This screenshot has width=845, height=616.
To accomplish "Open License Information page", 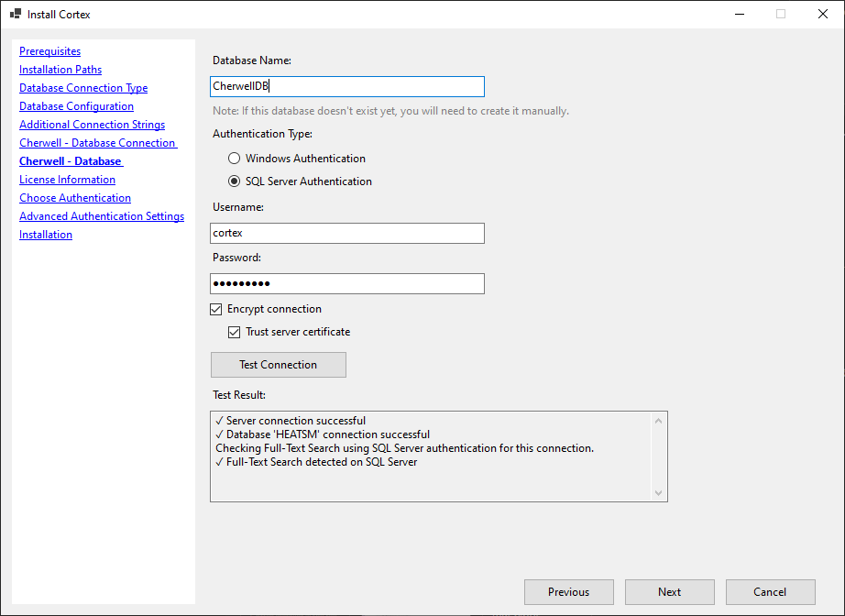I will pyautogui.click(x=67, y=179).
